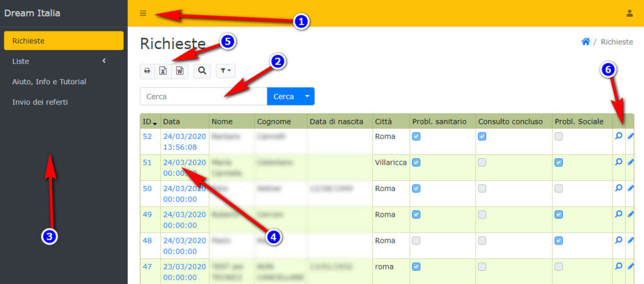Click the magnifier search icon in toolbar
This screenshot has width=644, height=284.
202,71
